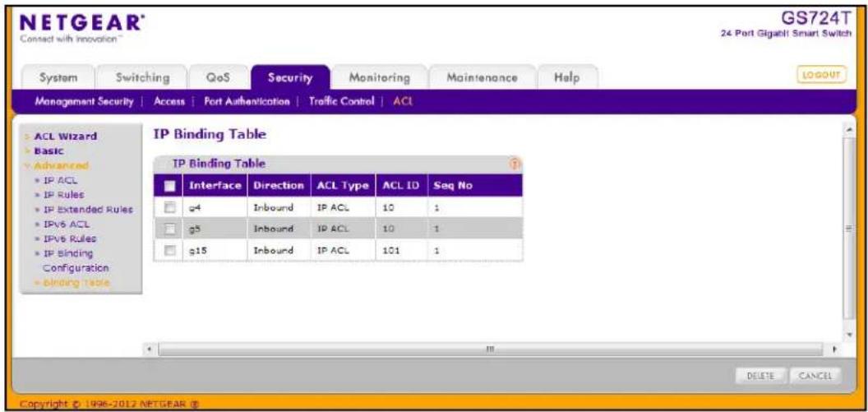Expand the ACL Wizard sidebar section
This screenshot has width=868, height=412.
coord(65,137)
